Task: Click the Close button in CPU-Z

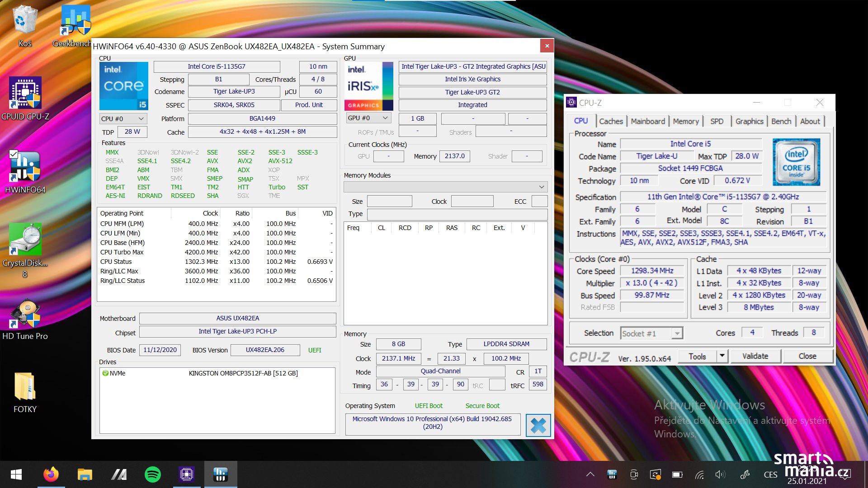Action: (807, 356)
